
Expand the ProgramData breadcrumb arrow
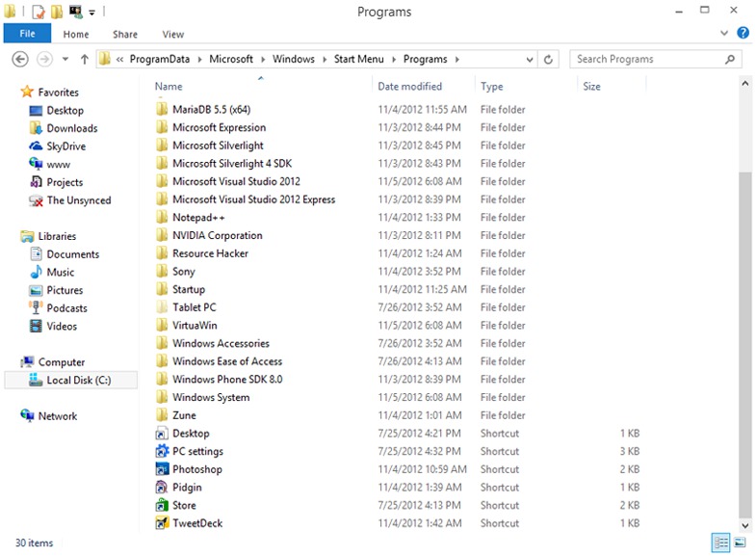(199, 60)
